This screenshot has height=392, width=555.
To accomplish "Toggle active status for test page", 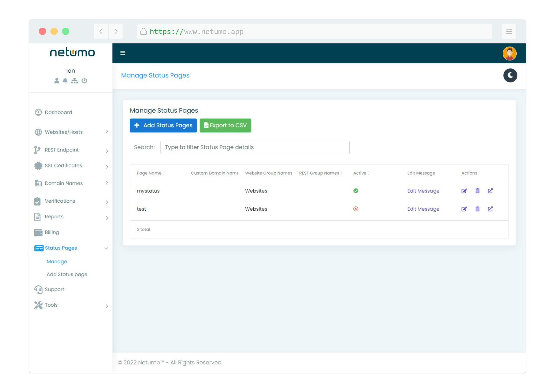I will [x=356, y=208].
